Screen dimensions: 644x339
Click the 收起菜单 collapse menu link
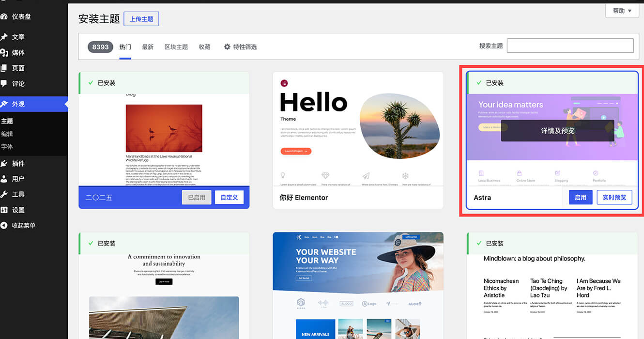[x=24, y=225]
